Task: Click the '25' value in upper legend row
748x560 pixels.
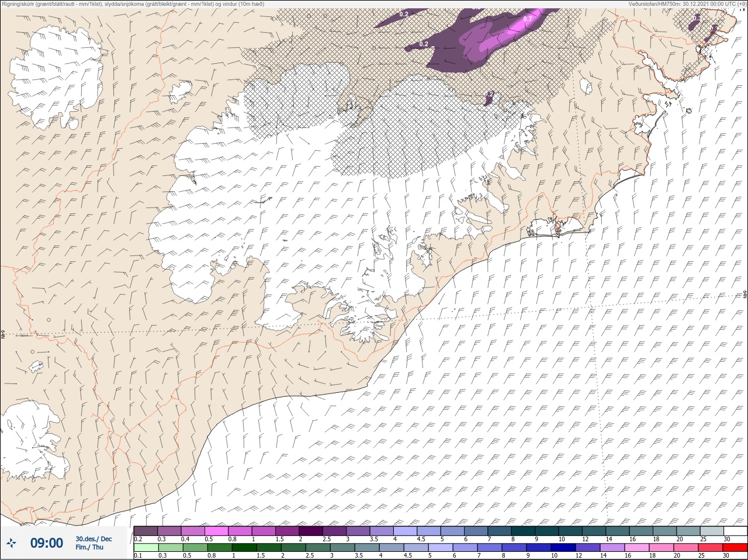Action: coord(702,539)
